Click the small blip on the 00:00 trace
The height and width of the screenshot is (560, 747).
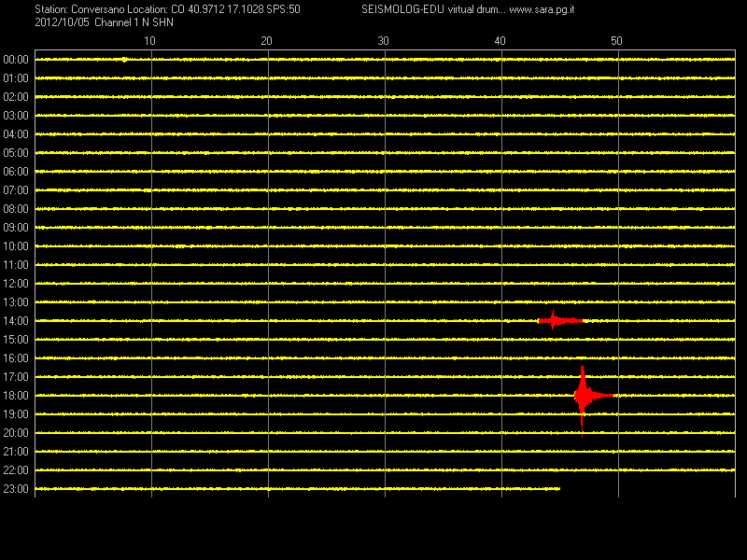tap(124, 60)
